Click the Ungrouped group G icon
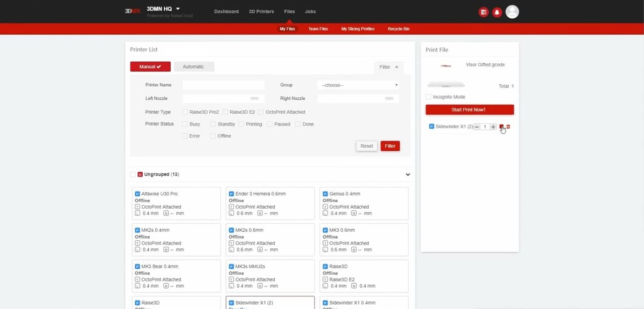644x309 pixels. 140,174
